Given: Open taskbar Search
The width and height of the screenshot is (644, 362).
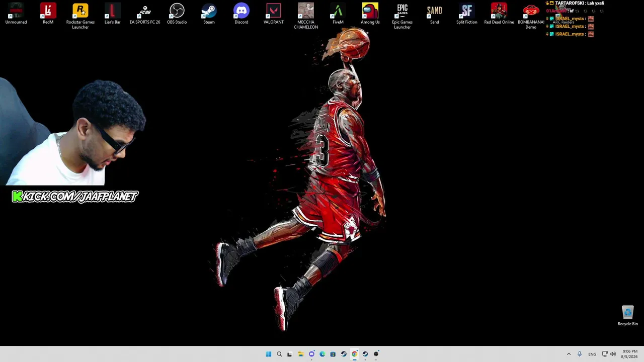Looking at the screenshot, I should [x=279, y=354].
